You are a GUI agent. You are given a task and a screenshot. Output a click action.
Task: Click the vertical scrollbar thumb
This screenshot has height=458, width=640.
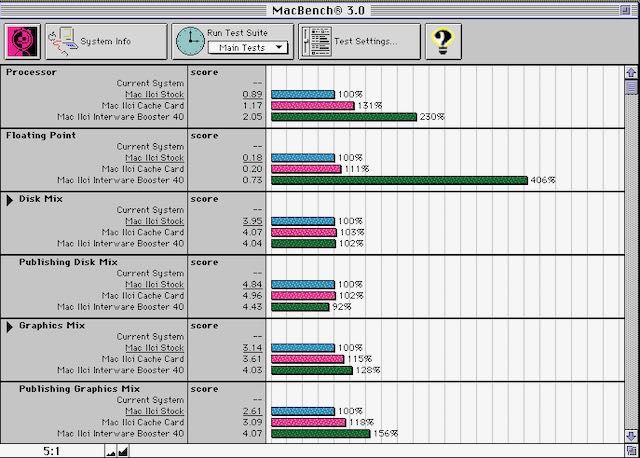pyautogui.click(x=631, y=87)
